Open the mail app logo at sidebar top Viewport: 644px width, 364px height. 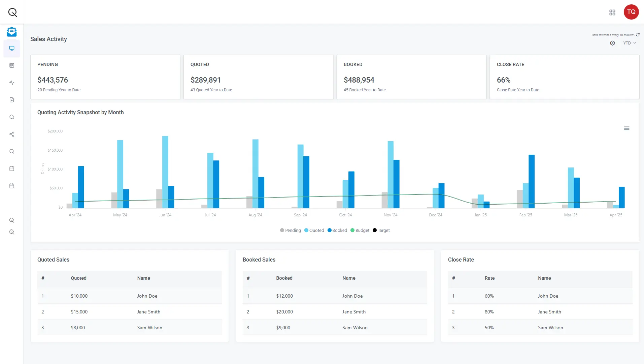tap(12, 32)
